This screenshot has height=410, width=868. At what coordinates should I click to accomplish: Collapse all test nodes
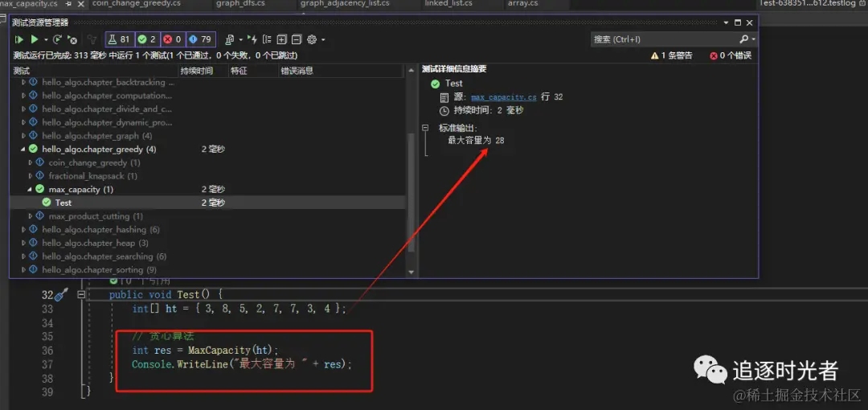pos(296,39)
